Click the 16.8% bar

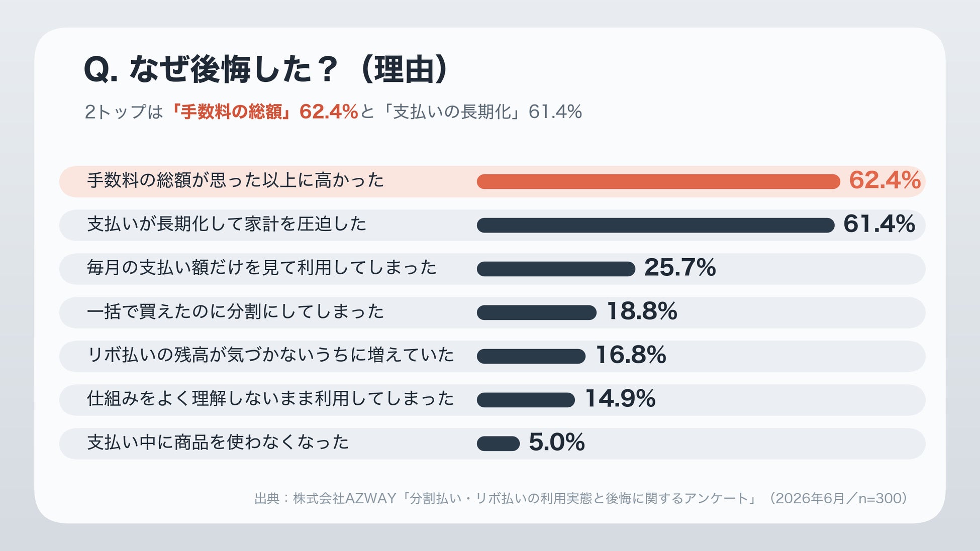[531, 357]
